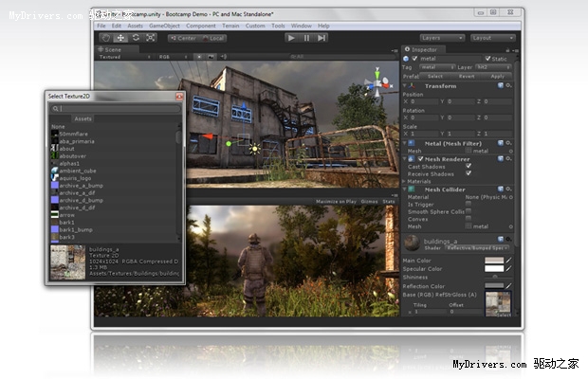Viewport: 588px width, 379px height.
Task: Open the Window menu
Action: pos(302,26)
